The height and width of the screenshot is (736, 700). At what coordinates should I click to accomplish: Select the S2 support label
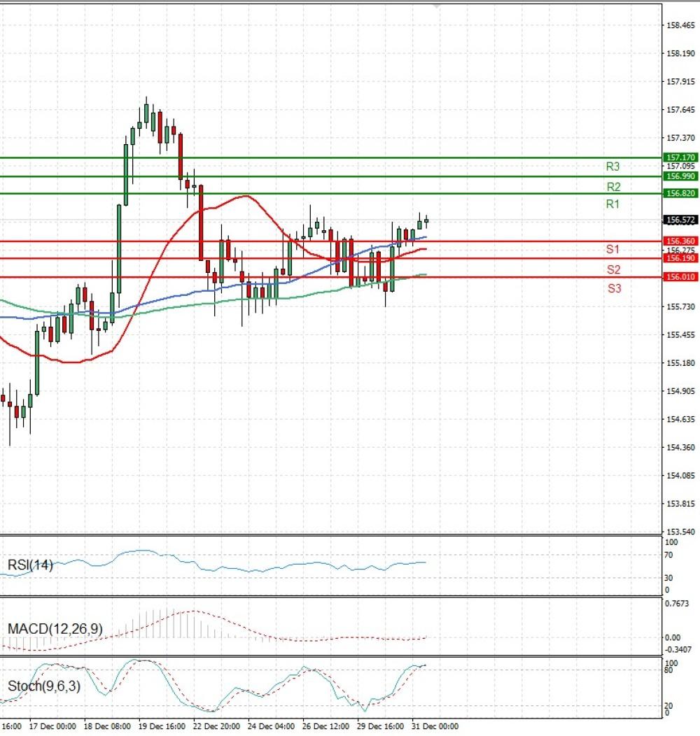point(614,269)
